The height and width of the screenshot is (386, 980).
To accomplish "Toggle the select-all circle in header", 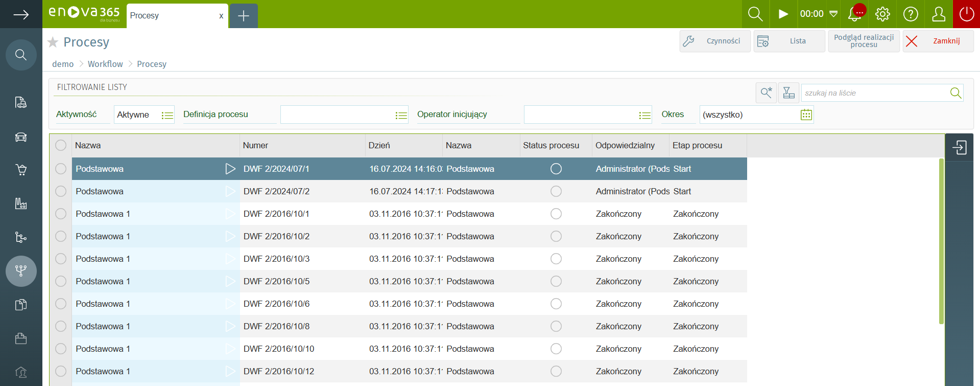I will [x=61, y=145].
